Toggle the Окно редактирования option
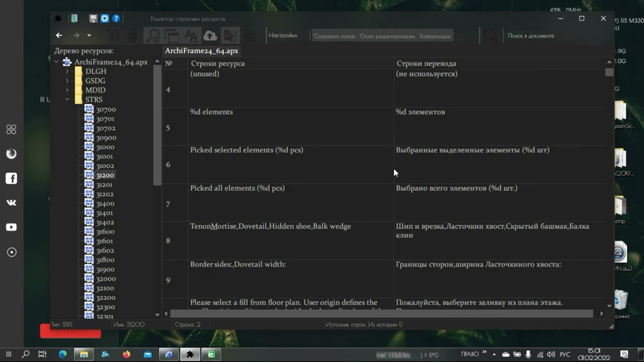644x362 pixels. click(387, 36)
